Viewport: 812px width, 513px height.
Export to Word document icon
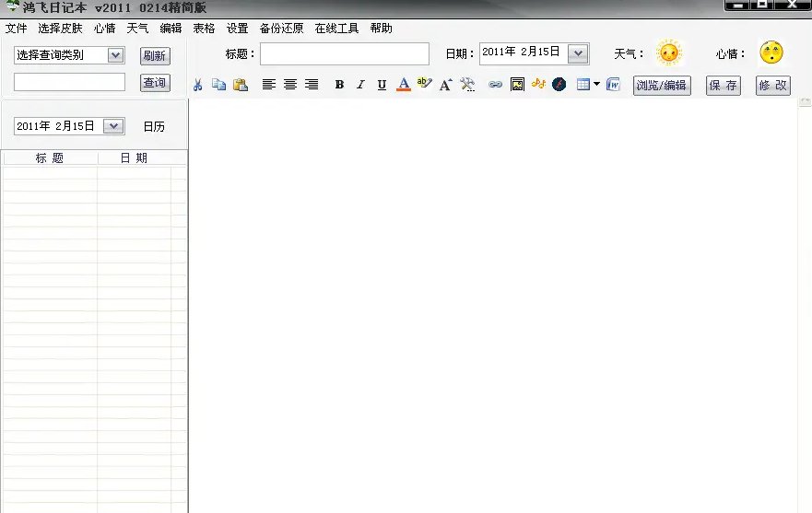tap(613, 85)
